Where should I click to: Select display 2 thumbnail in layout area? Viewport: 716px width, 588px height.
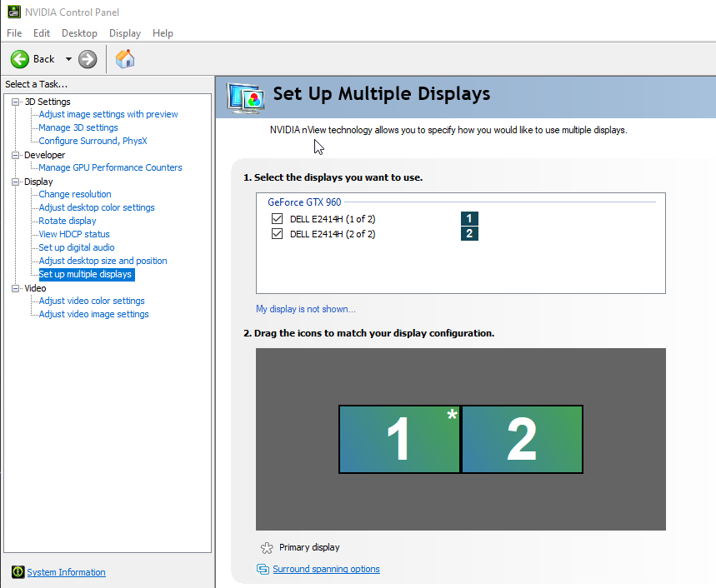[x=523, y=439]
